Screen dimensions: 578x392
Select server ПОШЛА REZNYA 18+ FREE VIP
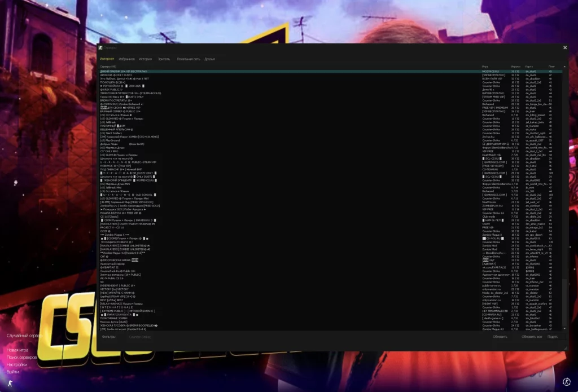pyautogui.click(x=331, y=213)
